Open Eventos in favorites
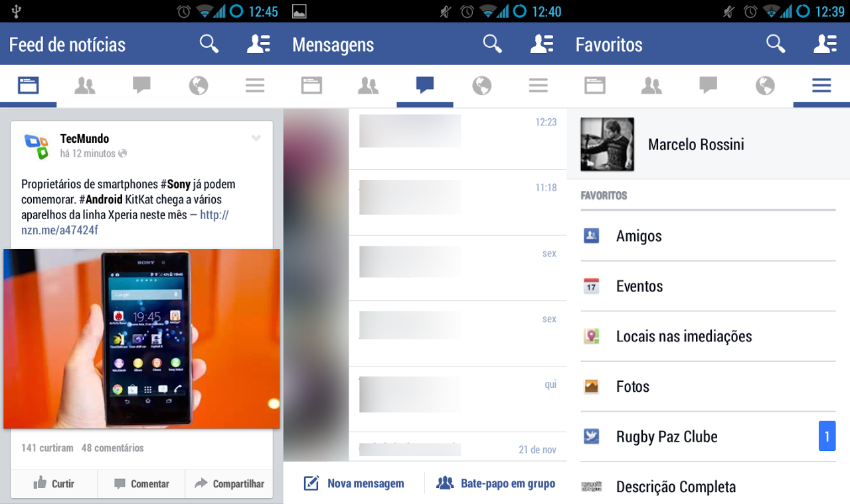The height and width of the screenshot is (504, 850). [x=708, y=286]
